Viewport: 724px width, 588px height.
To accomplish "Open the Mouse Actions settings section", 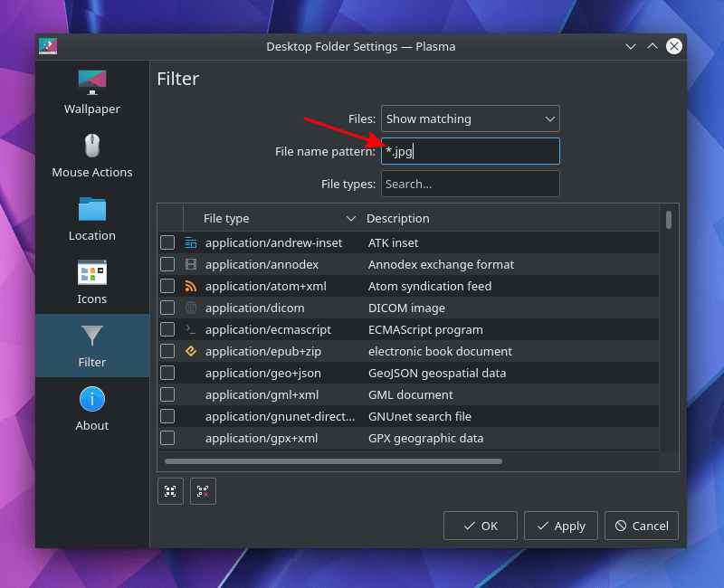I will 91,154.
